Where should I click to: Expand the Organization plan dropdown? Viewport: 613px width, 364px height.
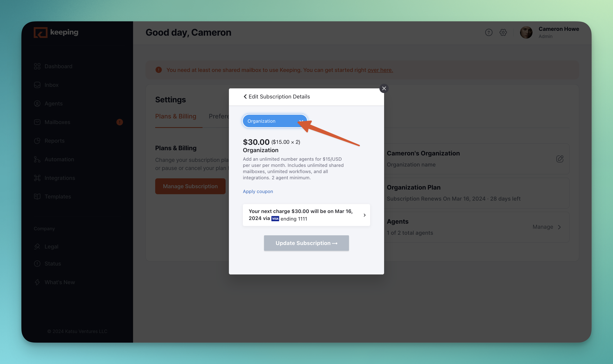(x=275, y=121)
